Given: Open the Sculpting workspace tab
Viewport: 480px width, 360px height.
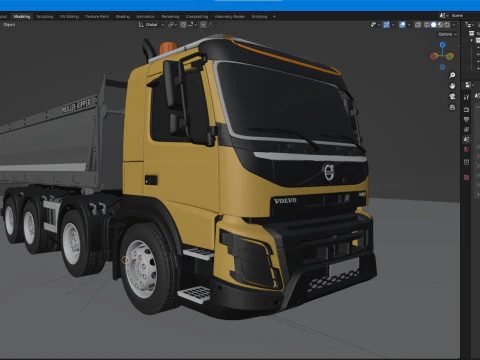Looking at the screenshot, I should [x=45, y=16].
